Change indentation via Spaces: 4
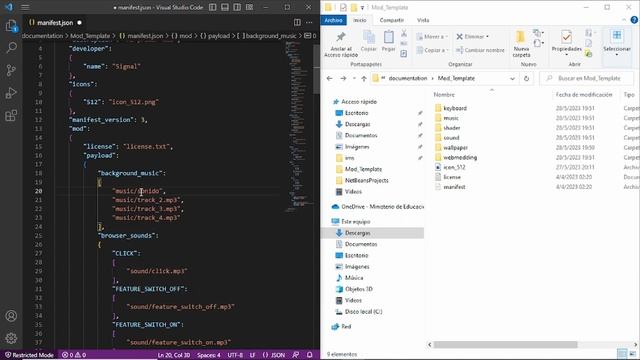 tap(209, 355)
